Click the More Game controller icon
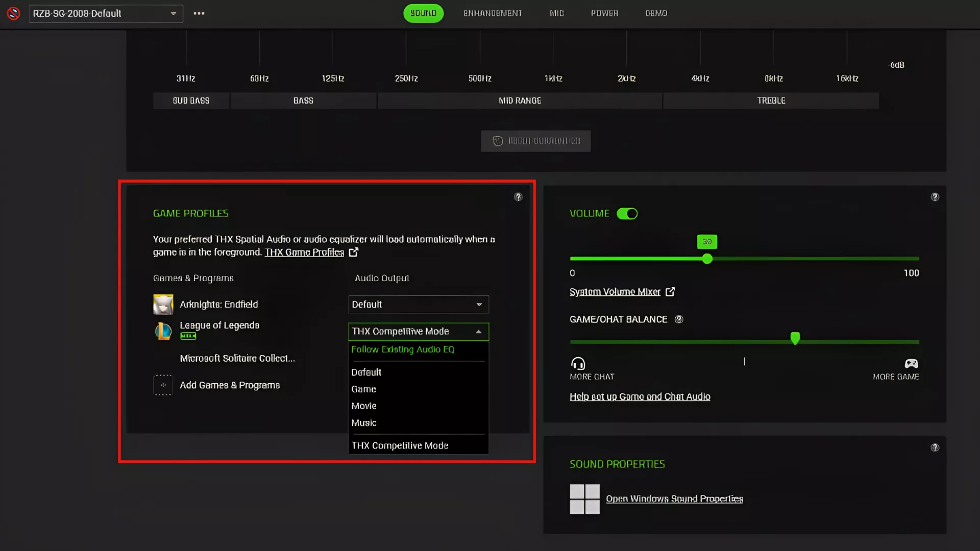980x551 pixels. (911, 363)
